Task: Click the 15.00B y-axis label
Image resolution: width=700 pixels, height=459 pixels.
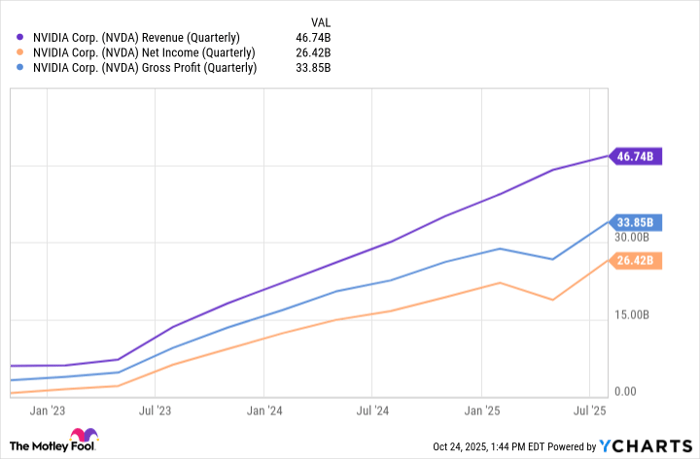Action: (x=632, y=315)
